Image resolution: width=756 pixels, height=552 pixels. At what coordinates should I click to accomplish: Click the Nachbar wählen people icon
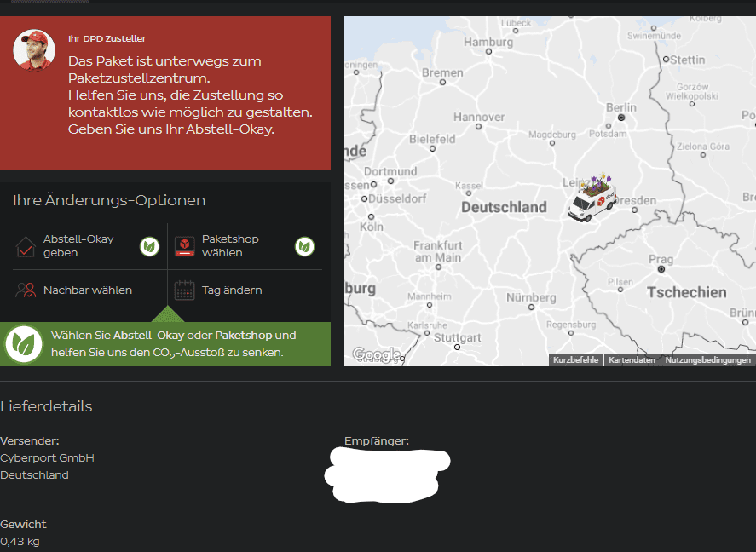click(26, 290)
